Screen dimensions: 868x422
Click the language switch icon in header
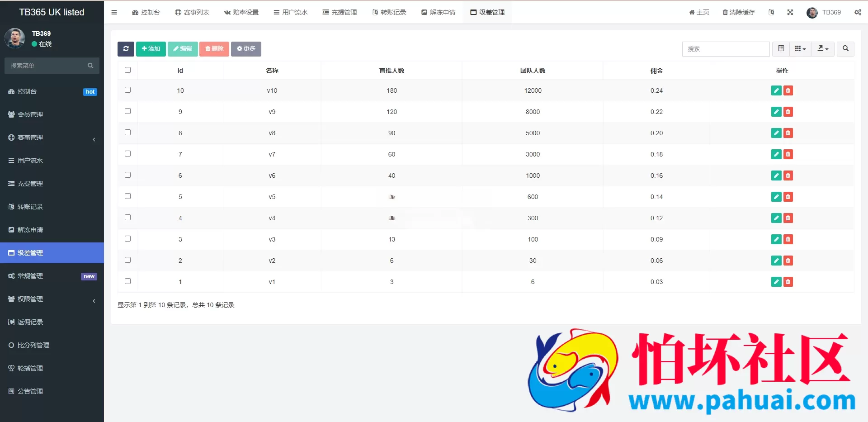(771, 12)
